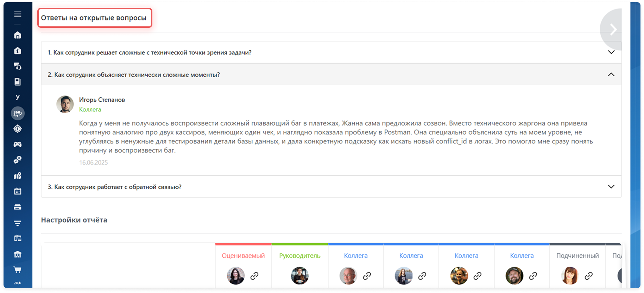
Task: Go to the home page icon
Action: click(18, 35)
